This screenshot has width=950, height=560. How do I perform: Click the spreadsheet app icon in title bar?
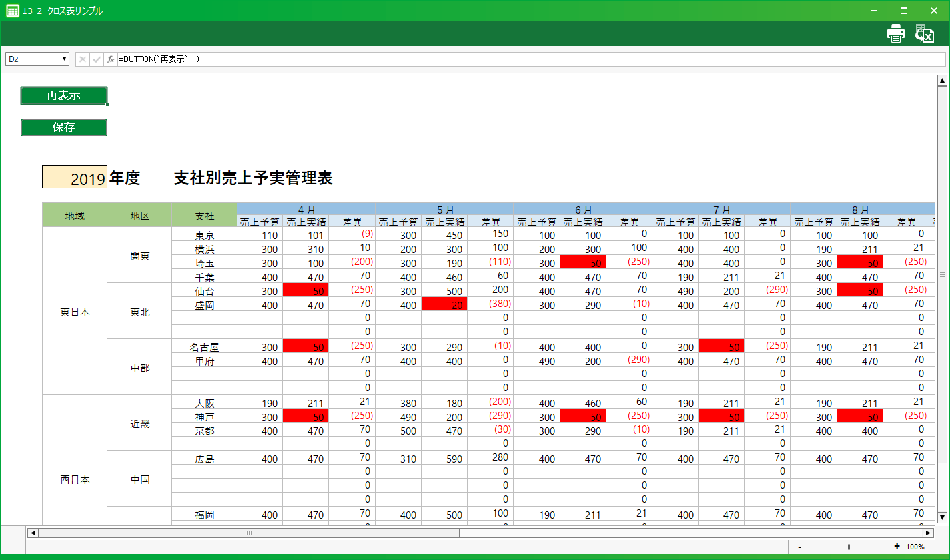(12, 11)
